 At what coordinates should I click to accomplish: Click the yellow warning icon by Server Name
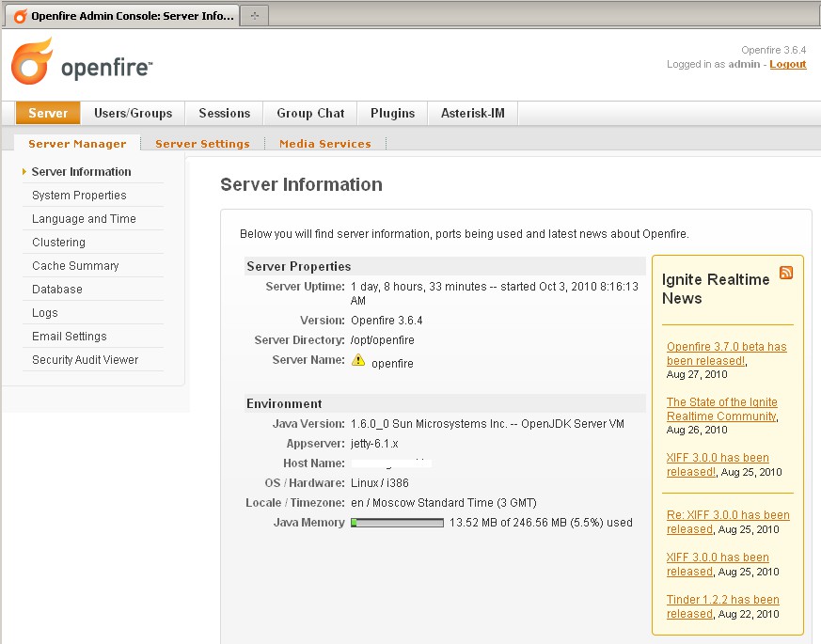tap(358, 360)
